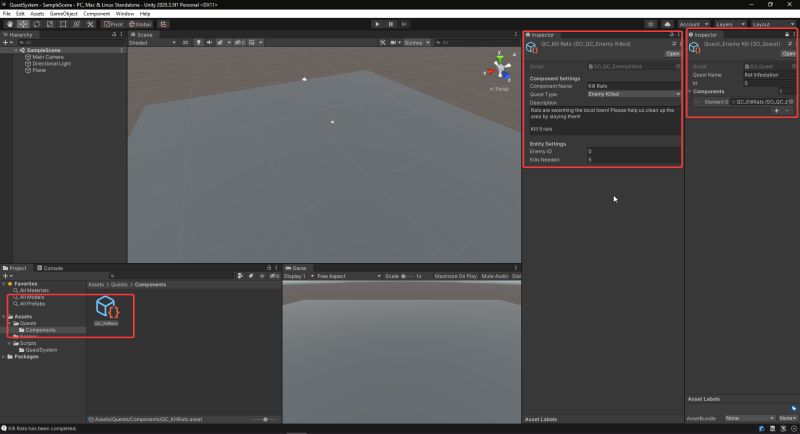Toggle Pivot/Center handle position

113,24
